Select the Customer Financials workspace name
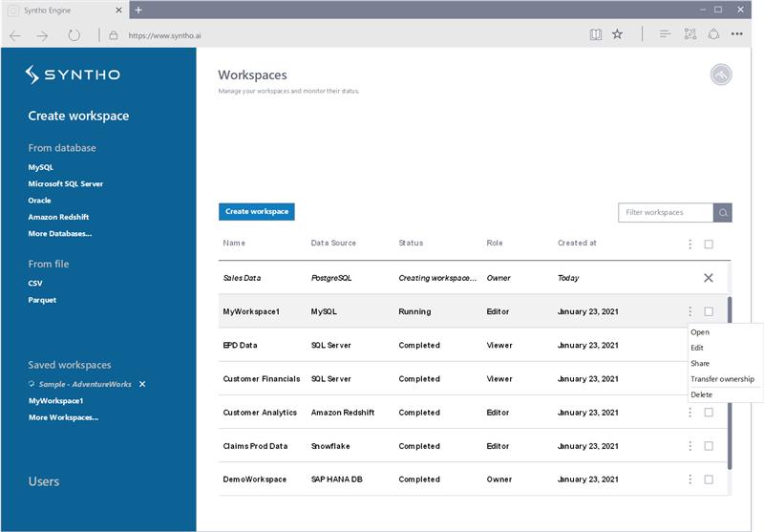764x532 pixels. click(262, 378)
